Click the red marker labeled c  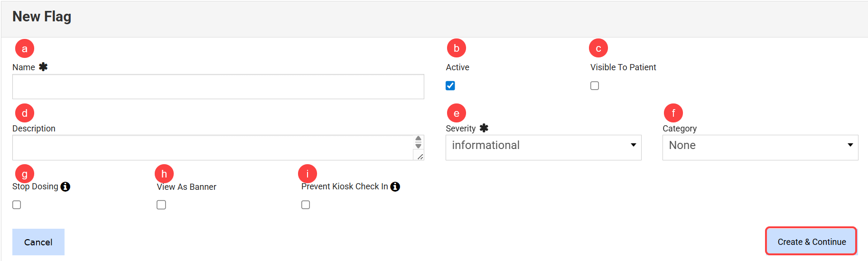[x=598, y=48]
